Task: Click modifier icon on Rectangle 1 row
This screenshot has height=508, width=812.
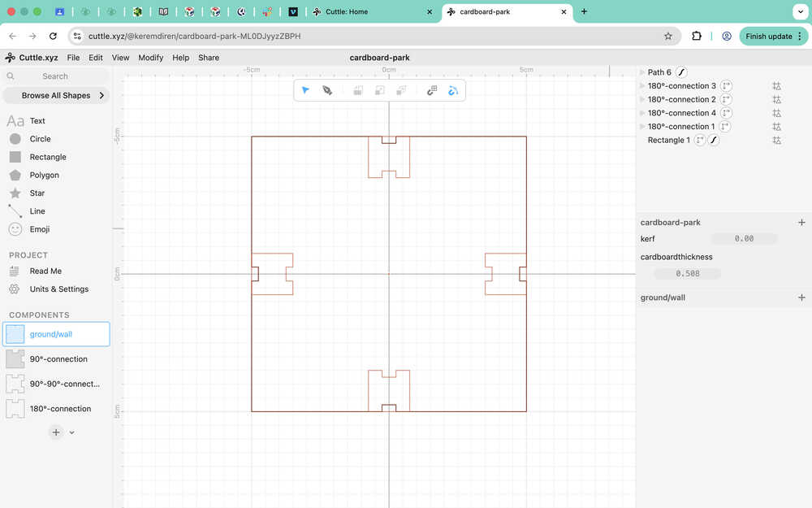Action: [777, 140]
